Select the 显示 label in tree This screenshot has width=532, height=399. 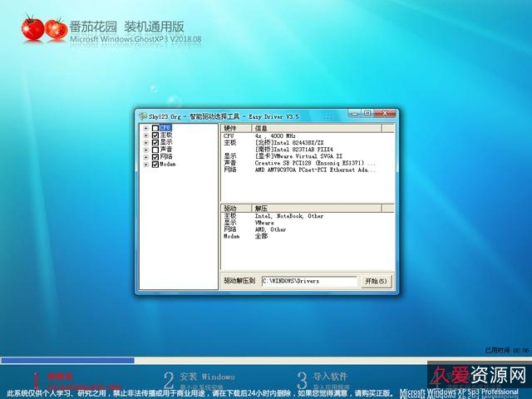click(166, 142)
